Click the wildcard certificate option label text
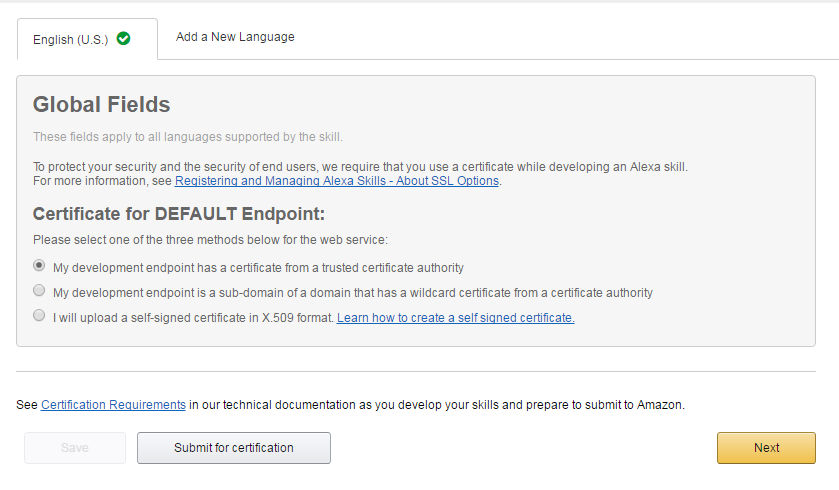The width and height of the screenshot is (839, 490). 353,293
